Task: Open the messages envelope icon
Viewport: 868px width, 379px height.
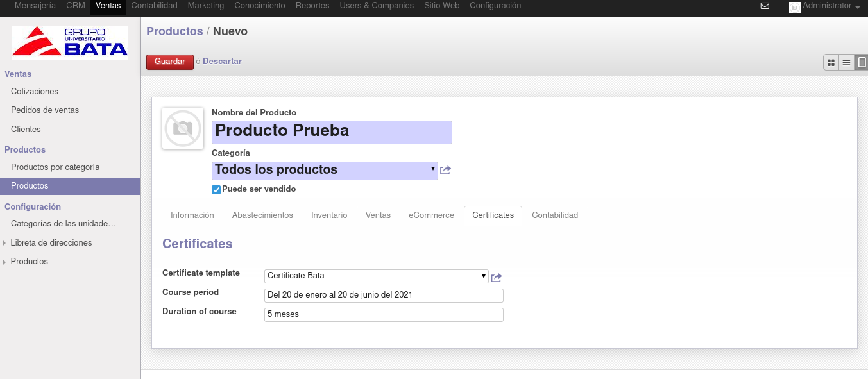Action: point(765,6)
